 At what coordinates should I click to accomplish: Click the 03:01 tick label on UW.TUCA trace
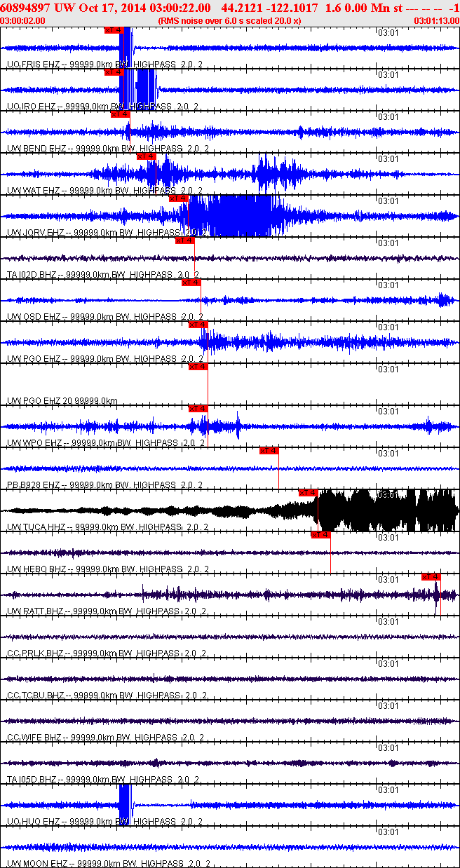coord(388,495)
